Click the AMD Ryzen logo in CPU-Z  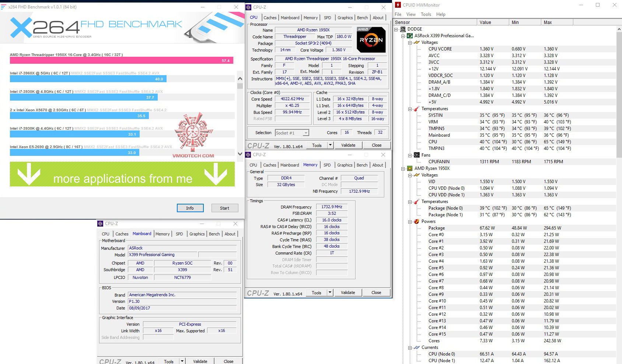coord(371,40)
